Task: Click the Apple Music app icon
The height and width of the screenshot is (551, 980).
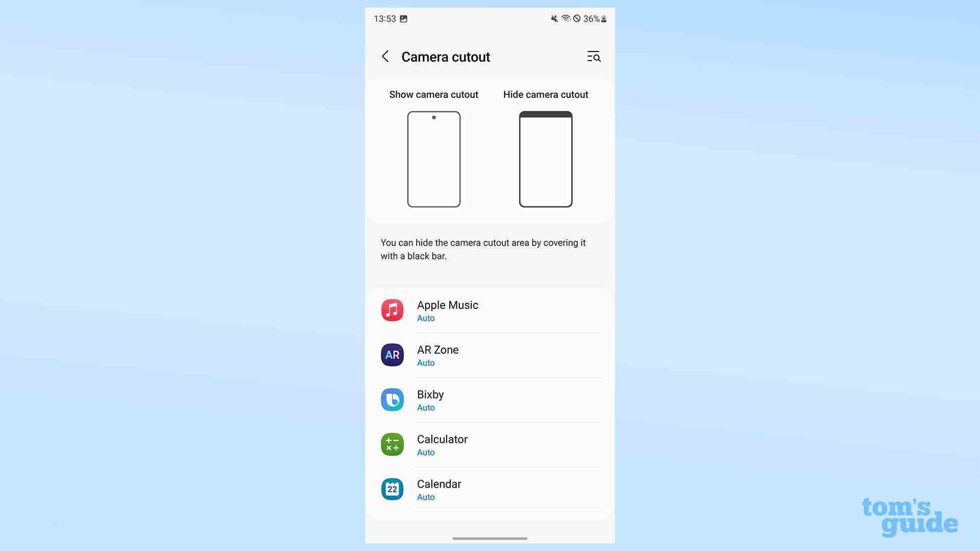Action: (x=392, y=309)
